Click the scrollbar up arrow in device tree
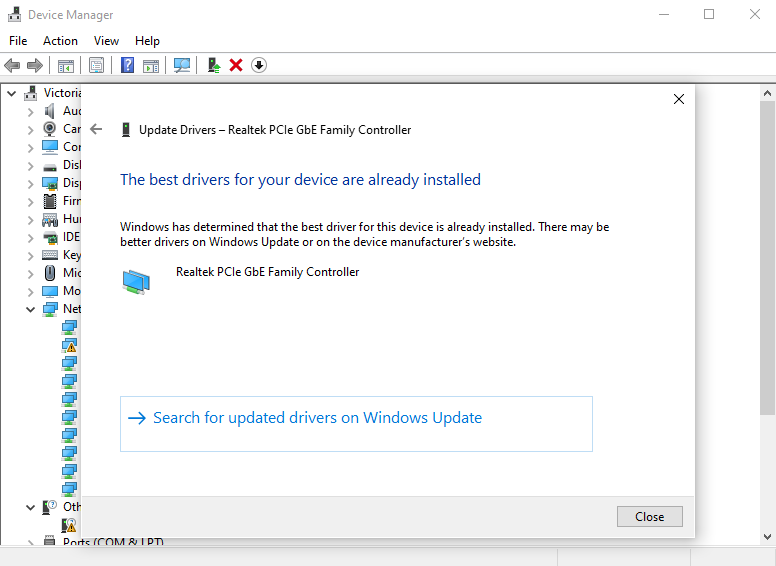 coord(768,93)
